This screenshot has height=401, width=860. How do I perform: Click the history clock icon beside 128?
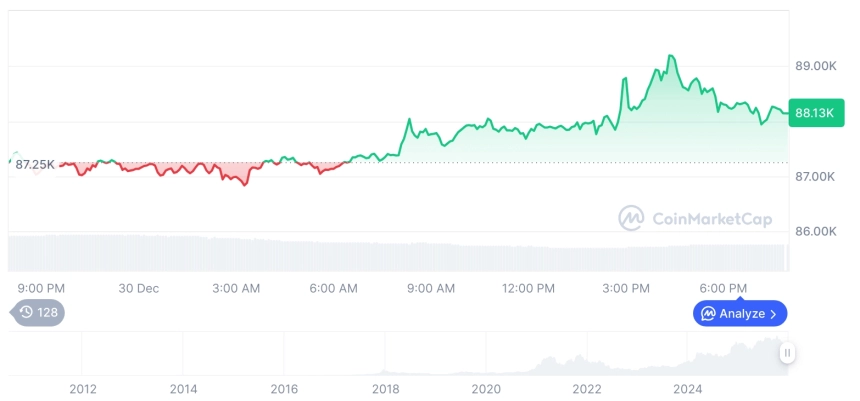26,313
